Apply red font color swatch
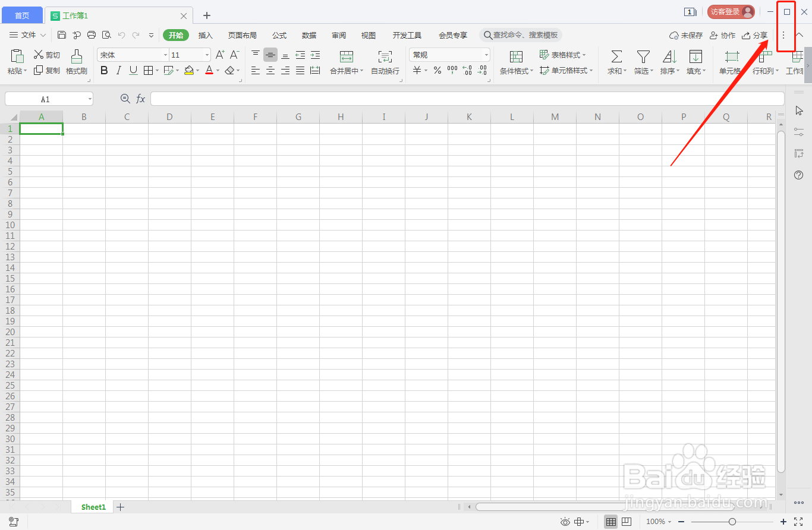This screenshot has width=812, height=530. (209, 71)
